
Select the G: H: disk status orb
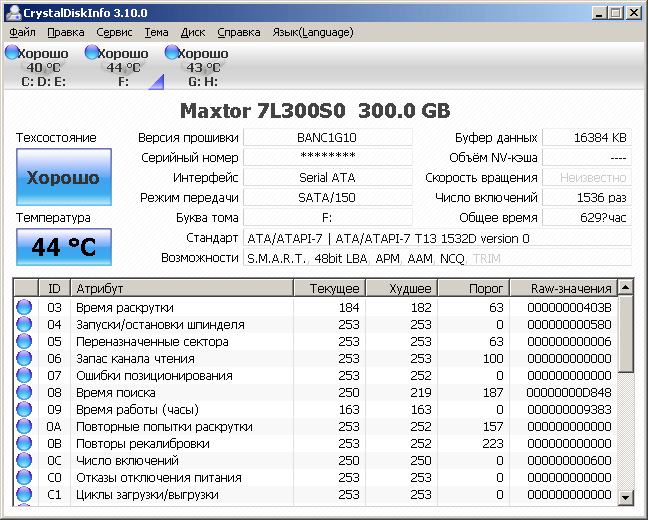(172, 52)
